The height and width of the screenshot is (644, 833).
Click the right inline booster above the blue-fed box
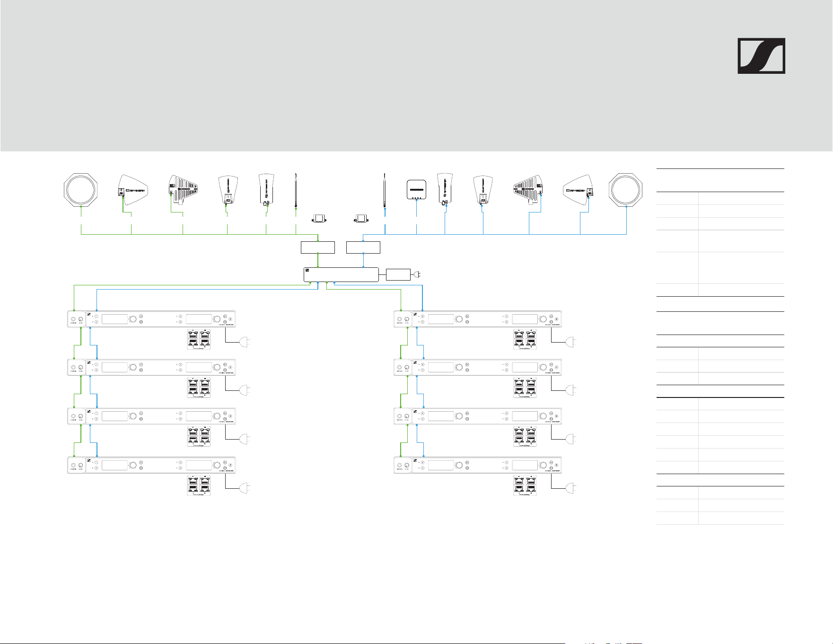[362, 219]
